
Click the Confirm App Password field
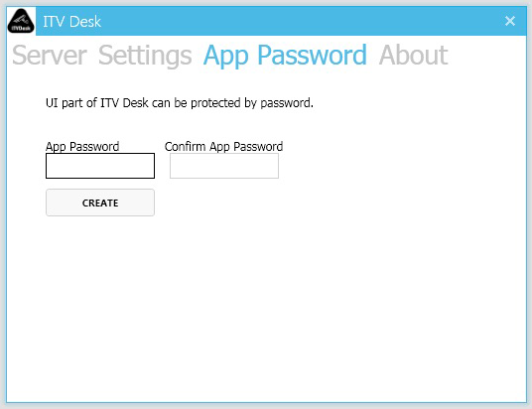pyautogui.click(x=224, y=166)
